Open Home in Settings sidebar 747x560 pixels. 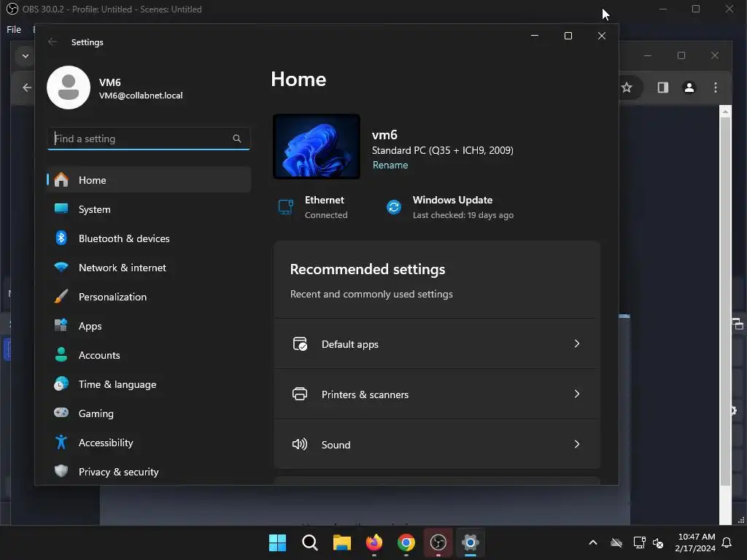(149, 180)
